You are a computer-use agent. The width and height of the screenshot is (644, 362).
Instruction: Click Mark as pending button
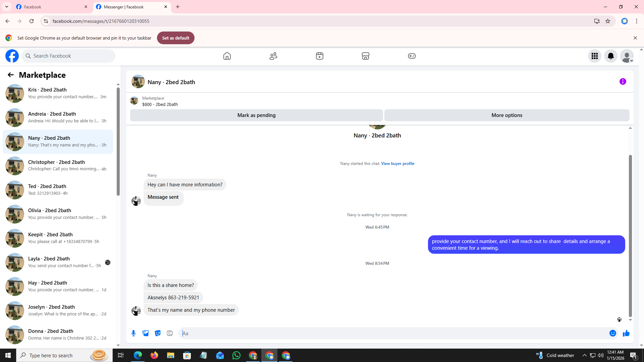[x=256, y=115]
